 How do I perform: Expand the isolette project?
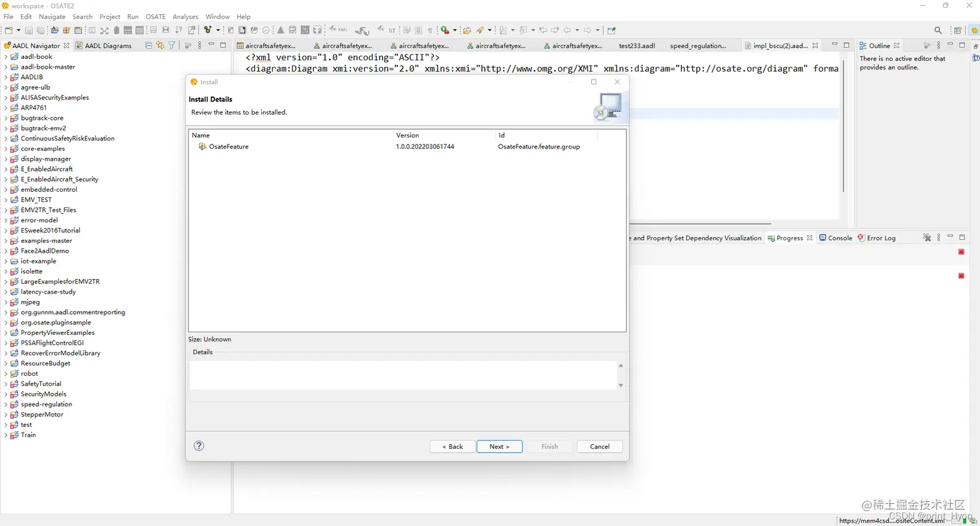[x=6, y=271]
